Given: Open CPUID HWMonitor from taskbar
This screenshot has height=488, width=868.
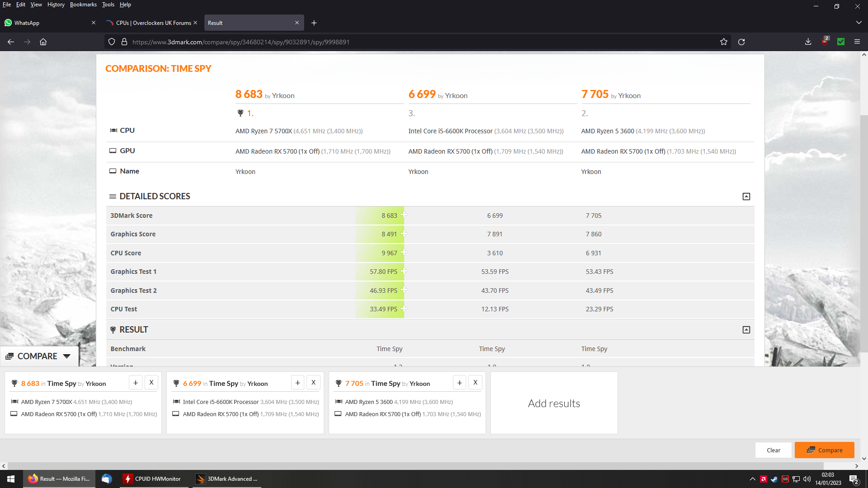Looking at the screenshot, I should 152,479.
